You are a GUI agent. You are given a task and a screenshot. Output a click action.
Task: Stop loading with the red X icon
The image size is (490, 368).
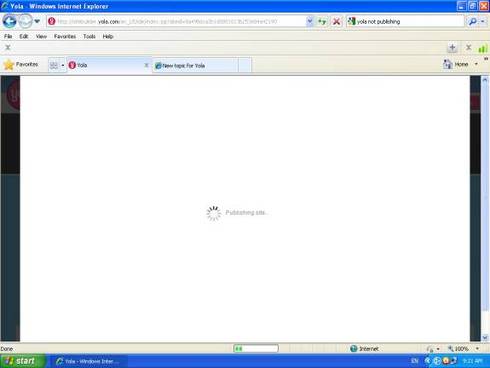coord(337,21)
